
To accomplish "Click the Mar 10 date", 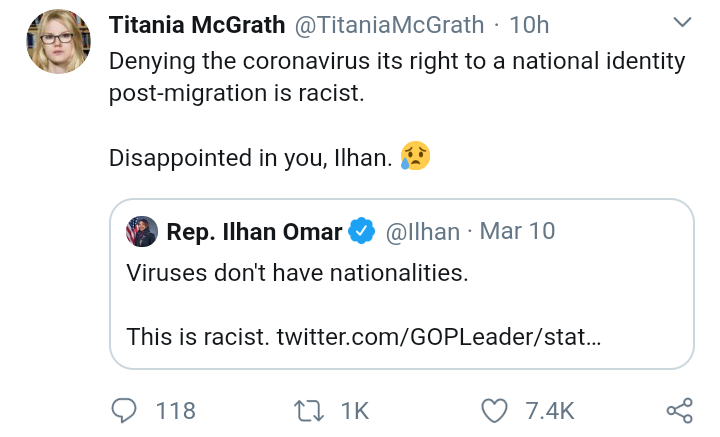I will pyautogui.click(x=517, y=231).
